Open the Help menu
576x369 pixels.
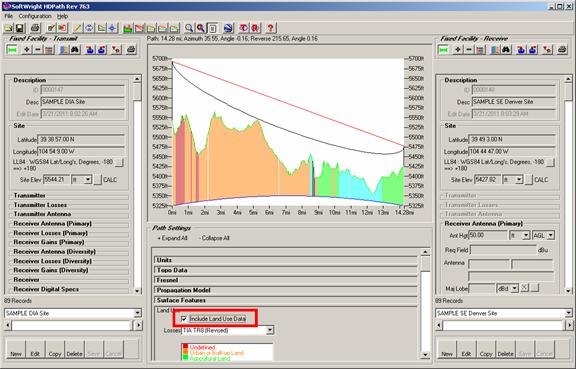pyautogui.click(x=62, y=16)
